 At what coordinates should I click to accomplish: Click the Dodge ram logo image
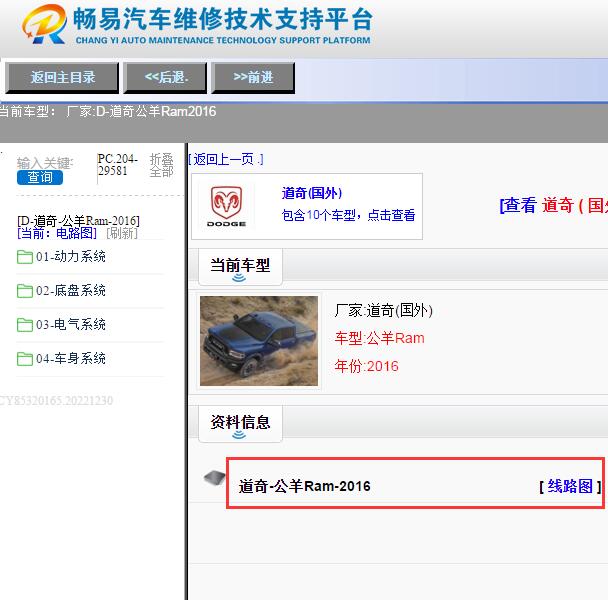point(226,206)
